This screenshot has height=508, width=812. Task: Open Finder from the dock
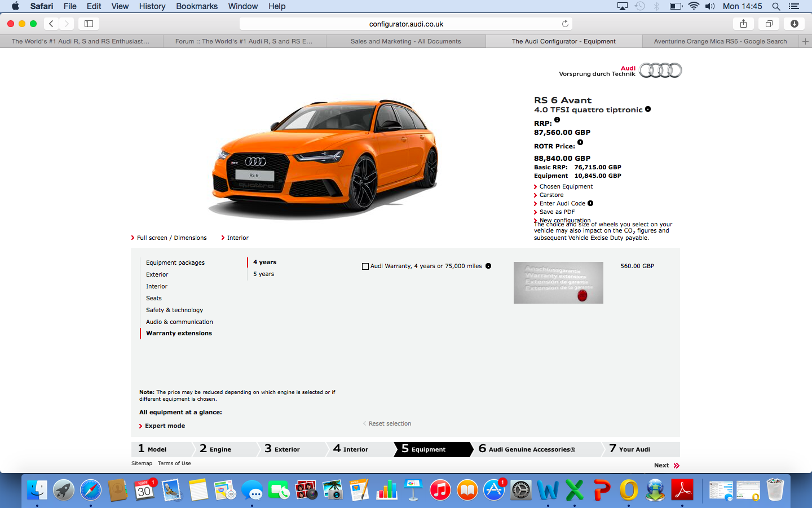tap(37, 490)
